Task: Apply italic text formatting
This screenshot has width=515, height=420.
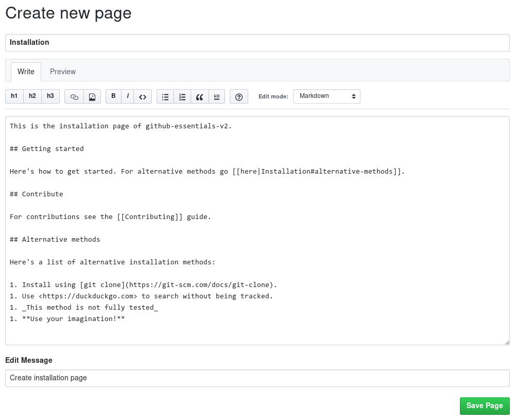Action: (128, 96)
